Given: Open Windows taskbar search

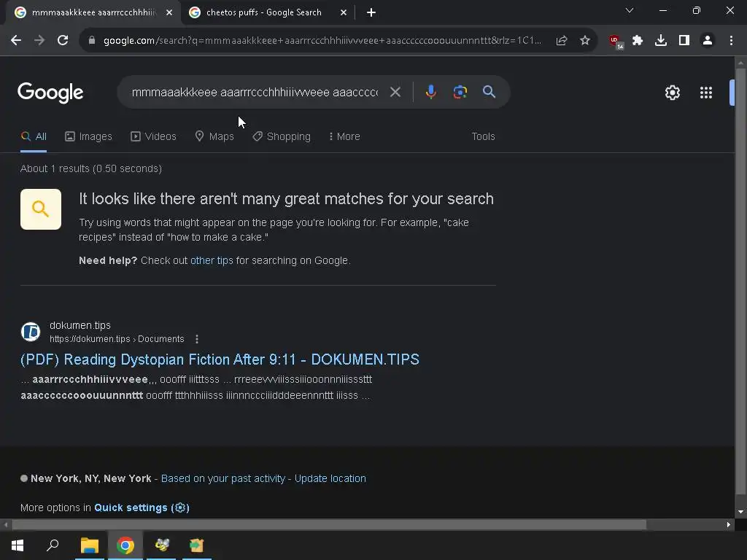Looking at the screenshot, I should coord(53,545).
